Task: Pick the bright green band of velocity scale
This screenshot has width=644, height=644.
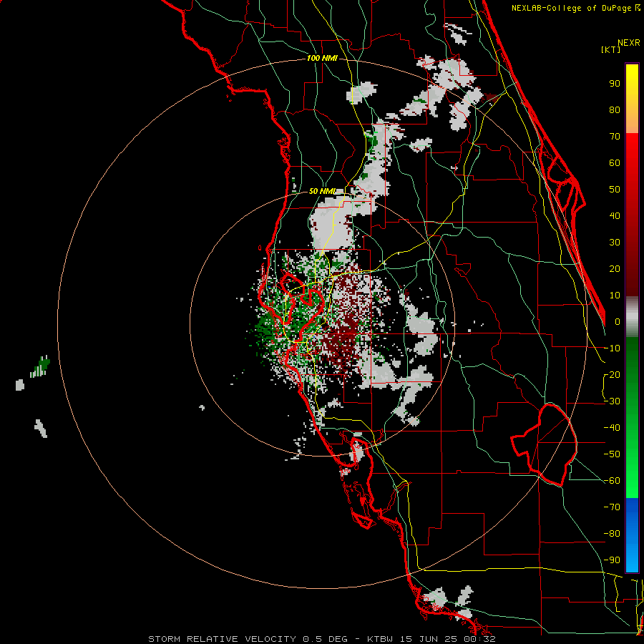Action: pos(632,482)
